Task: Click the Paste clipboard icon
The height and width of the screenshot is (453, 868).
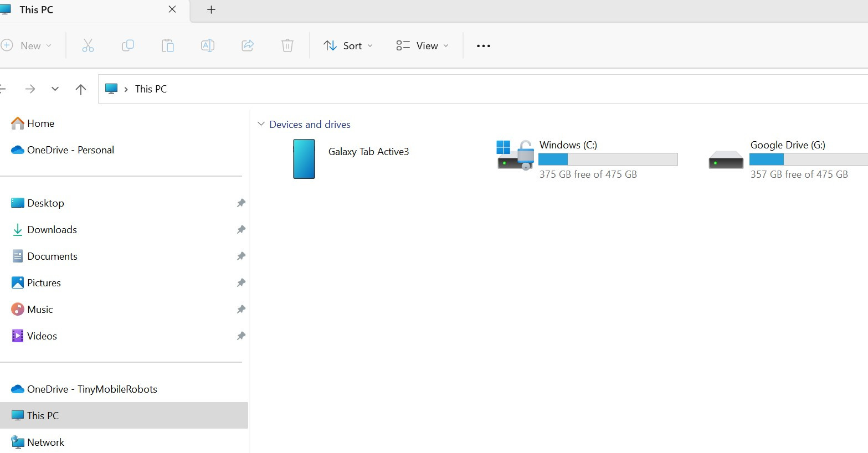Action: [168, 45]
